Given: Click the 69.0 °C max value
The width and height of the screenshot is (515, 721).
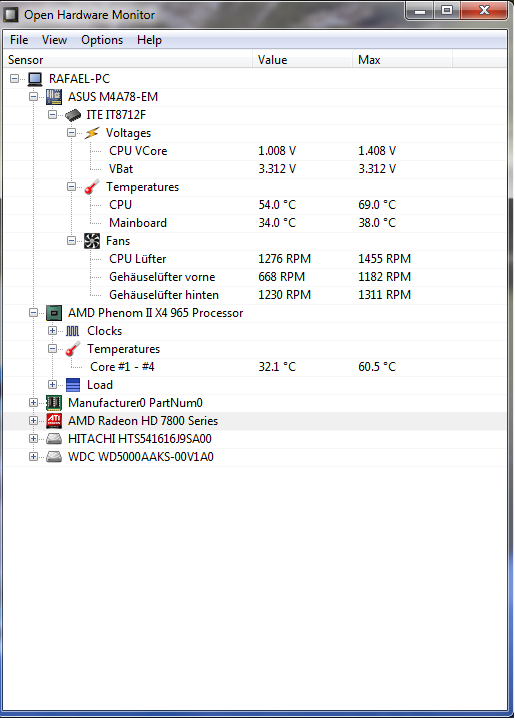Looking at the screenshot, I should (x=377, y=205).
